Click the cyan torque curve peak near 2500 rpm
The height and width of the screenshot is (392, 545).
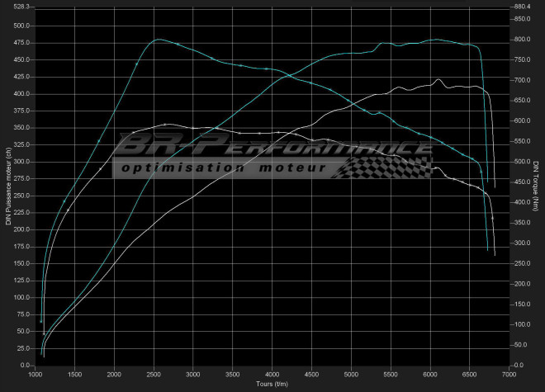159,40
